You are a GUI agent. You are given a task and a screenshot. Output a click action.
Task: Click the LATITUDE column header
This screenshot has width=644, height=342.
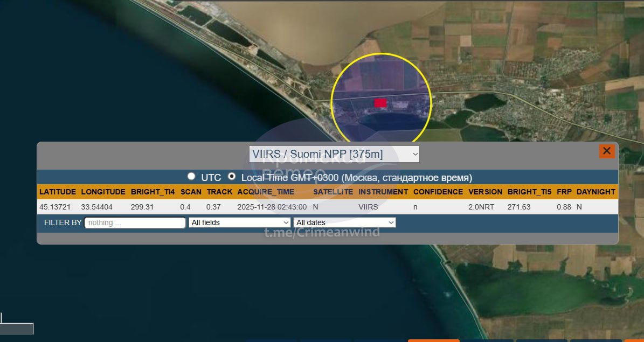[58, 192]
